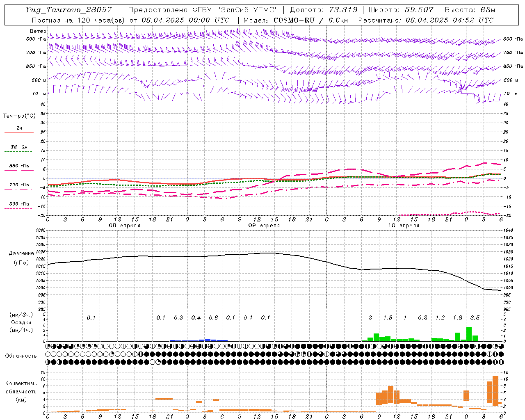Click the tallest orange convective cloud bar
Image resolution: width=525 pixels, height=420 pixels.
[x=495, y=391]
